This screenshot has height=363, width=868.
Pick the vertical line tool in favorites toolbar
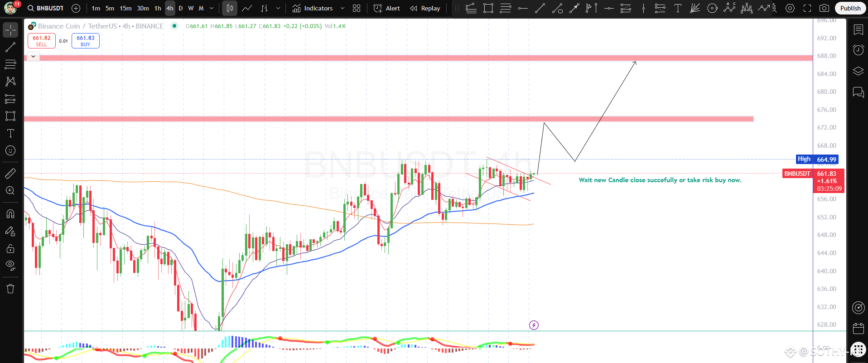[x=643, y=8]
